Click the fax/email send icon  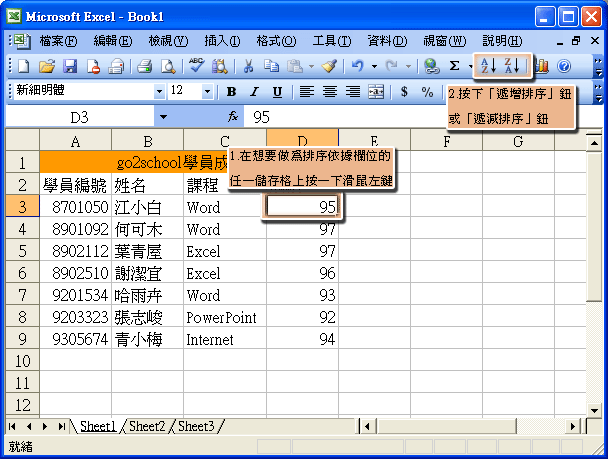[116, 67]
